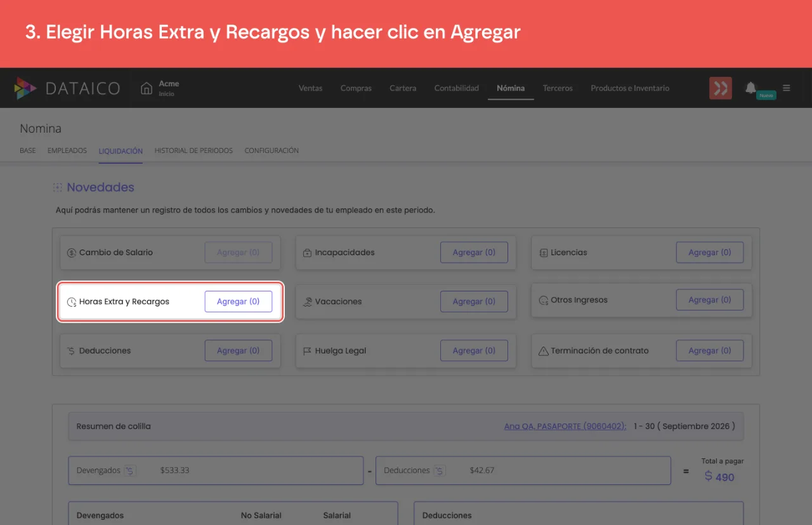Open the Ventas menu
812x525 pixels.
click(311, 88)
